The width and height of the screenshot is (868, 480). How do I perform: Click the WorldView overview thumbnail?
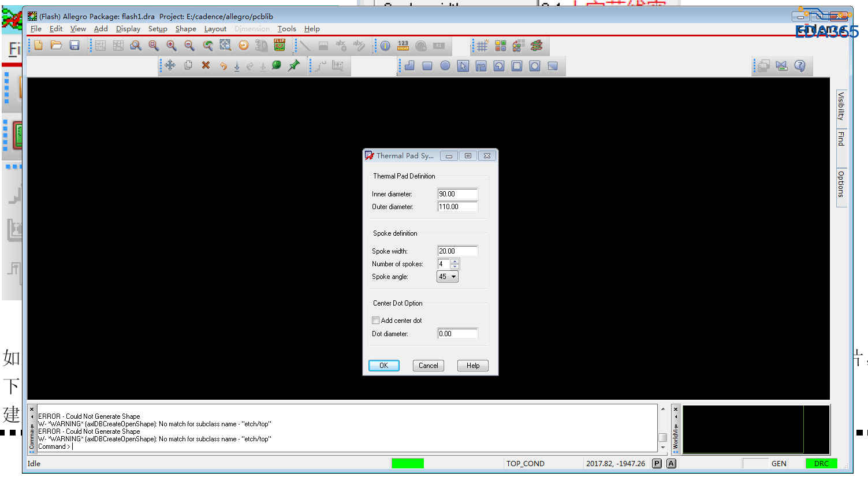(x=756, y=429)
